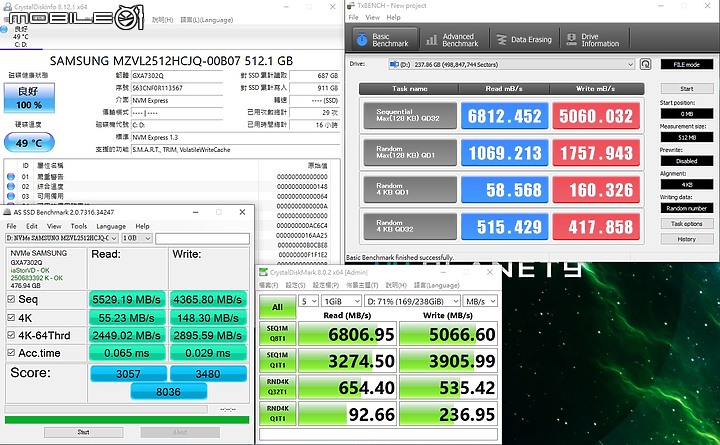Expand the test count 5 dropdown in CrystalDiskMark
Image resolution: width=720 pixels, height=445 pixels.
click(x=308, y=301)
